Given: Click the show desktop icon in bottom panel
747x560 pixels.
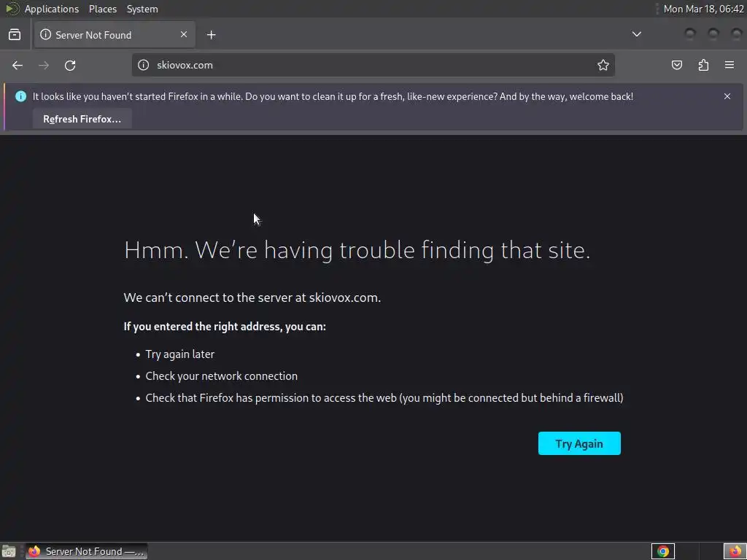Looking at the screenshot, I should pyautogui.click(x=9, y=551).
